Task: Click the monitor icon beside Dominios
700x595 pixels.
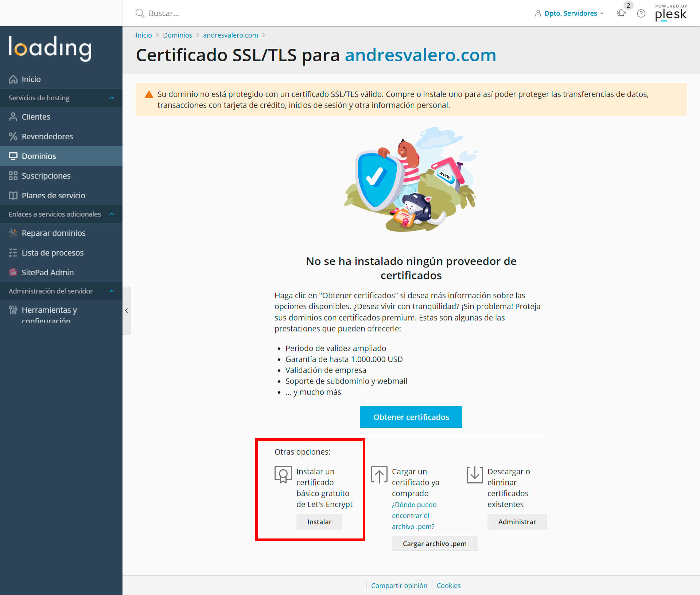Action: (13, 156)
